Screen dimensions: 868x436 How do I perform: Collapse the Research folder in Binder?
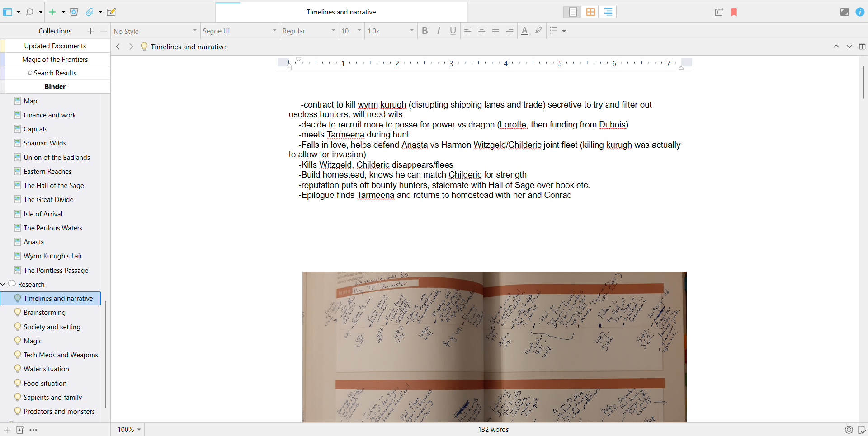pyautogui.click(x=3, y=285)
